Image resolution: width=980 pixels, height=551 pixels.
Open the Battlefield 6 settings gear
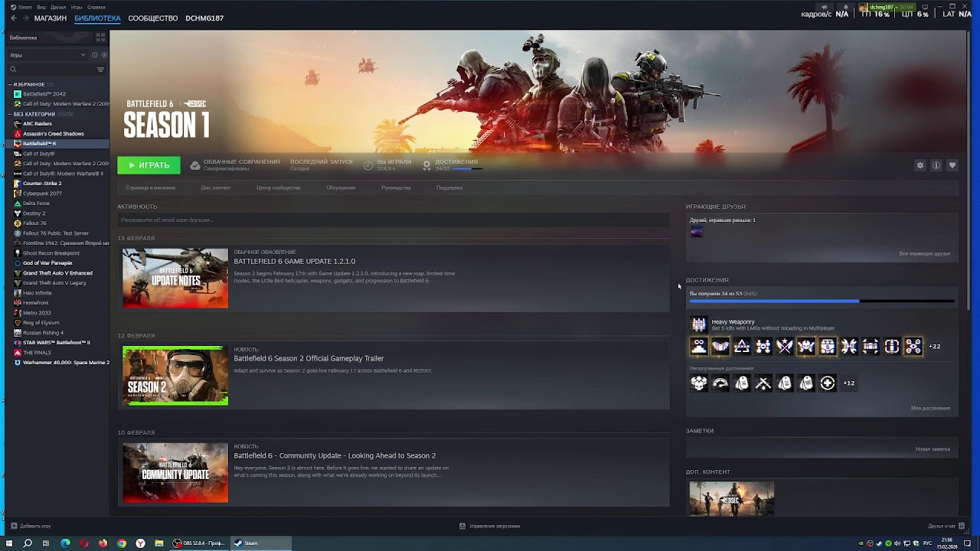point(920,165)
